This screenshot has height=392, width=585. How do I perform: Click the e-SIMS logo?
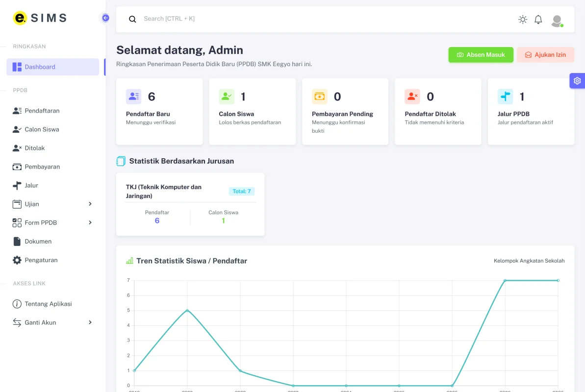click(x=40, y=18)
